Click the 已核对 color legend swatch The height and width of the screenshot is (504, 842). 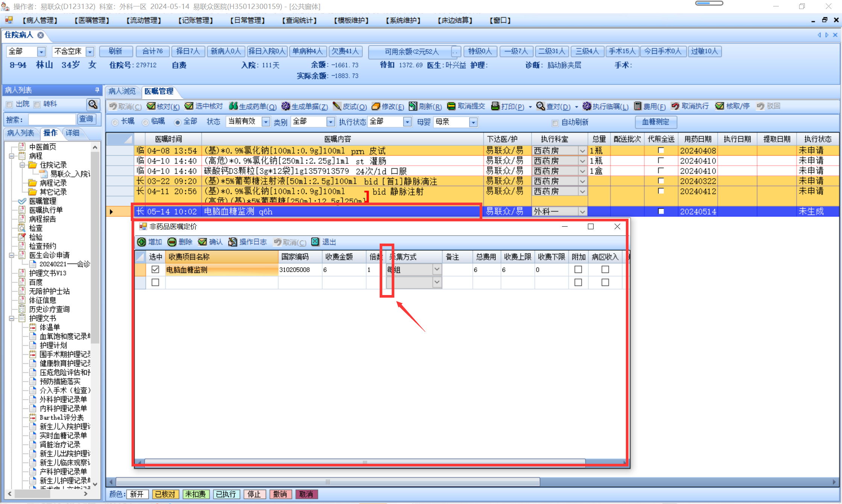165,494
